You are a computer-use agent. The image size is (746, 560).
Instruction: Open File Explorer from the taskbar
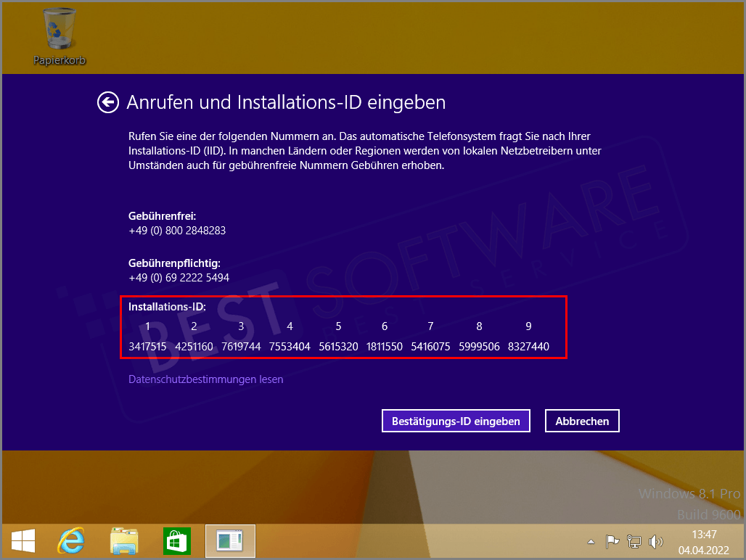[x=123, y=541]
